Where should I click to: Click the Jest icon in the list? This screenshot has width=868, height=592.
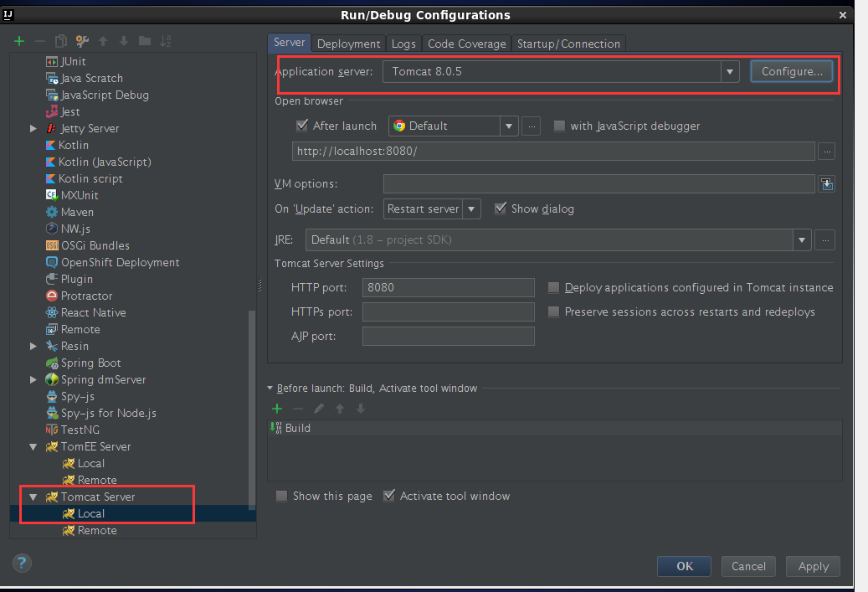click(52, 111)
